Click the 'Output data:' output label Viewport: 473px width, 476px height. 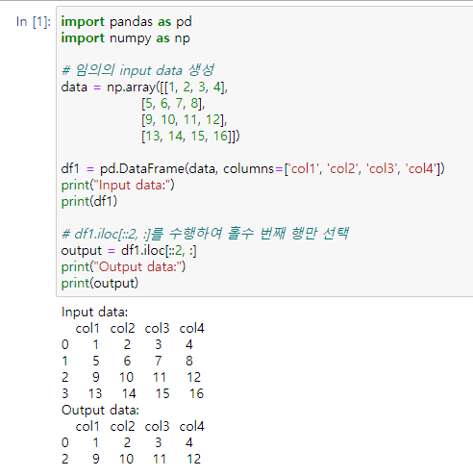click(100, 411)
